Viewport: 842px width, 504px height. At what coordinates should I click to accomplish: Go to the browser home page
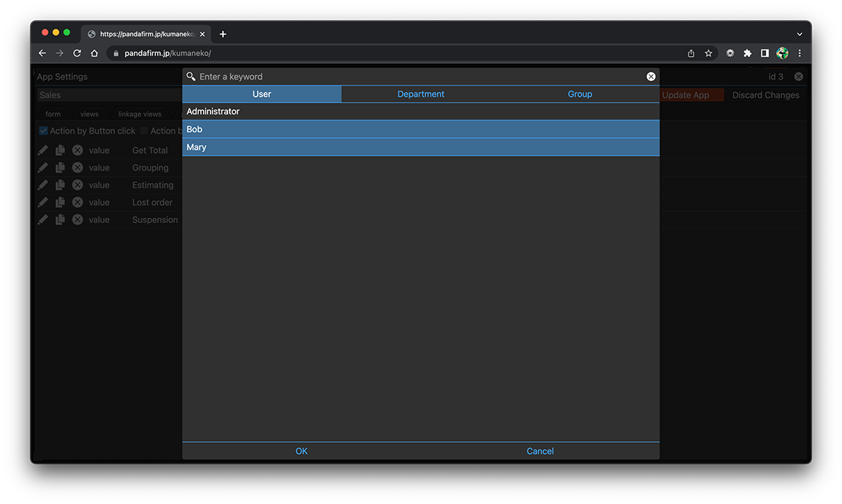click(x=95, y=53)
